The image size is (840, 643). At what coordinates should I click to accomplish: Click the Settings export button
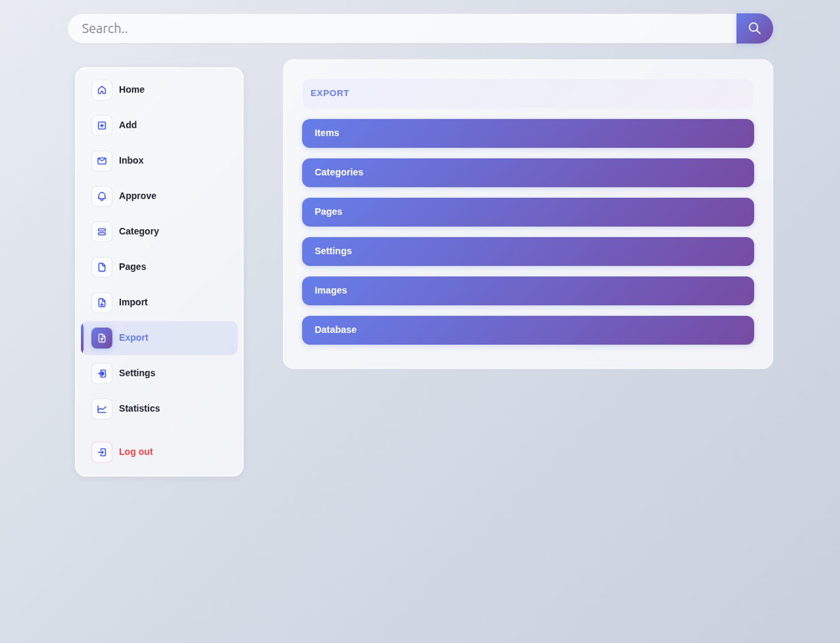[528, 251]
